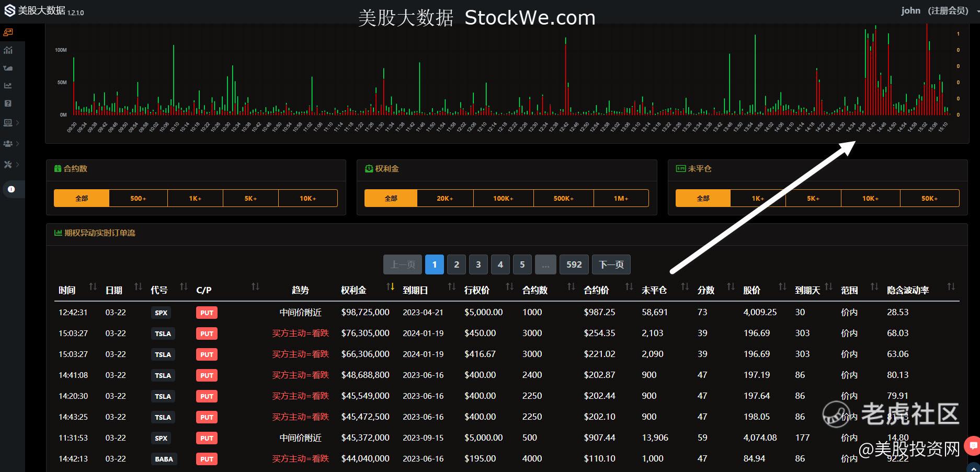Go to page 5 of order flow
The image size is (980, 472).
coord(522,264)
